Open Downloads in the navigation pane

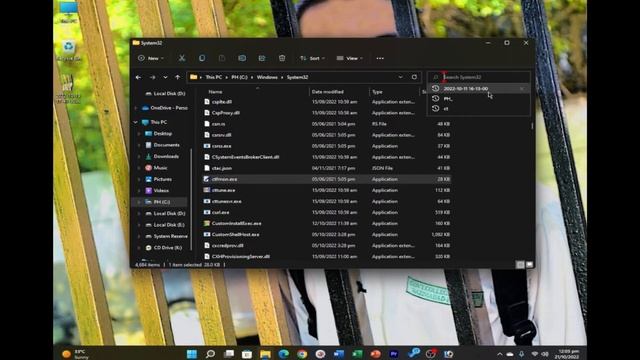coord(166,156)
